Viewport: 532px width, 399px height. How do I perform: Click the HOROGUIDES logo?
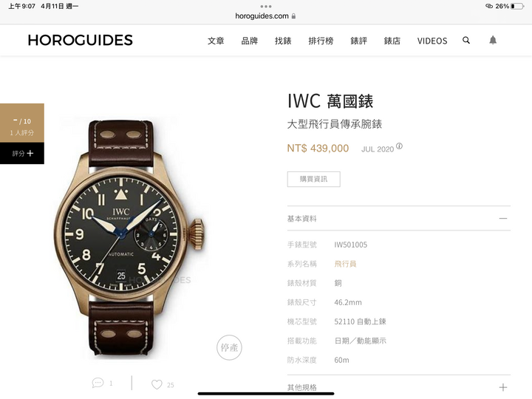pos(81,41)
